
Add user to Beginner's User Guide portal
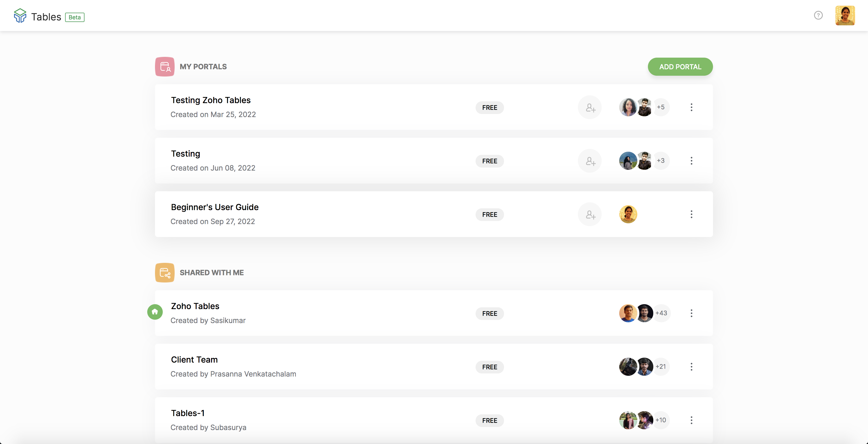click(x=590, y=215)
